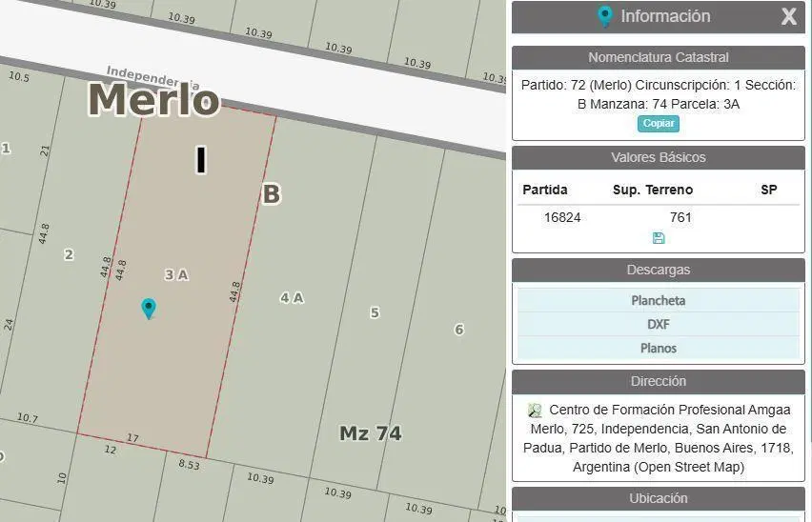The width and height of the screenshot is (812, 522).
Task: Click the Sup. Terreno column header
Action: click(x=653, y=190)
